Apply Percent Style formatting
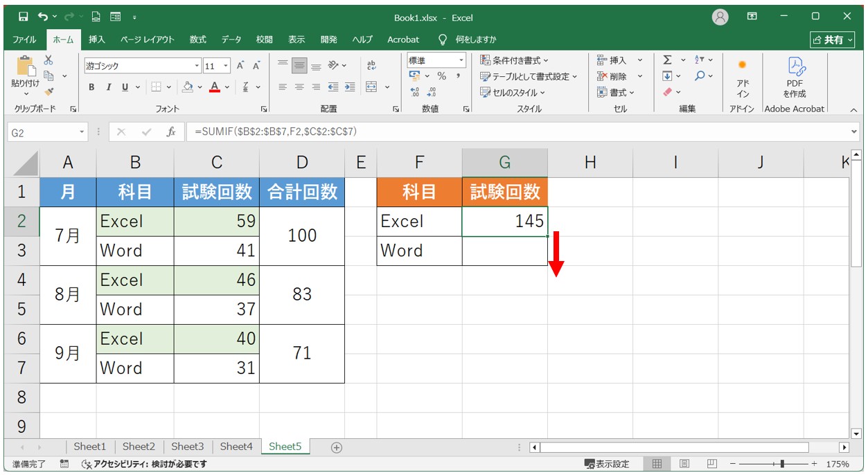Image resolution: width=868 pixels, height=475 pixels. coord(441,76)
